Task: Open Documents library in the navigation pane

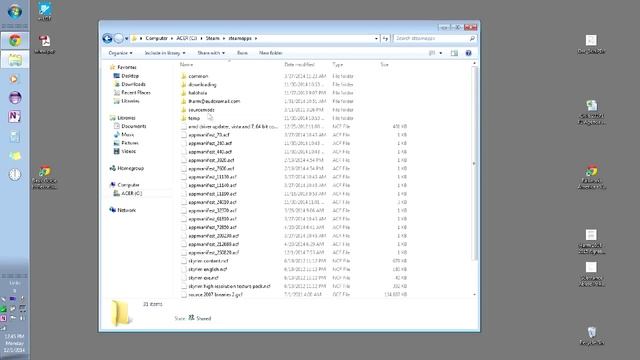Action: [x=133, y=126]
